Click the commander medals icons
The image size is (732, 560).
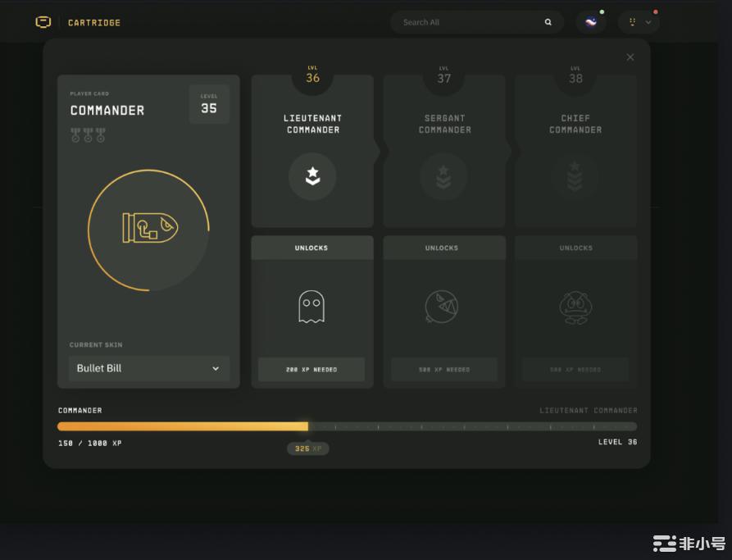pos(88,135)
